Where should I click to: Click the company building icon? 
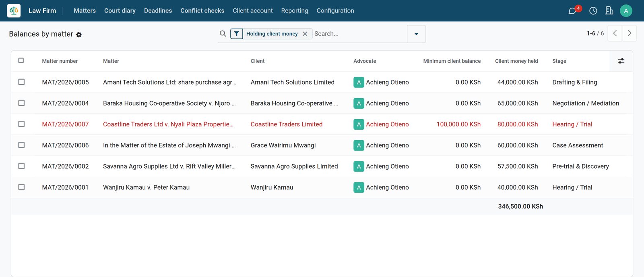tap(609, 10)
